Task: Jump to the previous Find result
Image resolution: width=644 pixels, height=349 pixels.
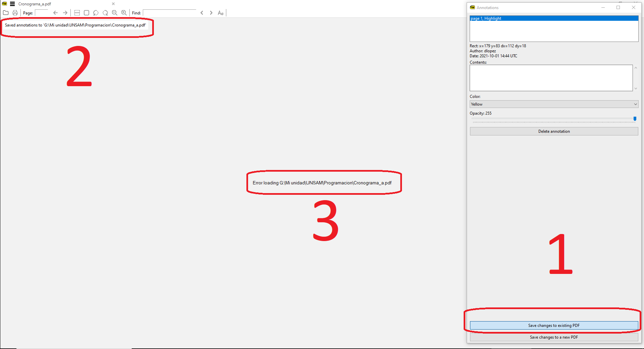Action: point(202,13)
